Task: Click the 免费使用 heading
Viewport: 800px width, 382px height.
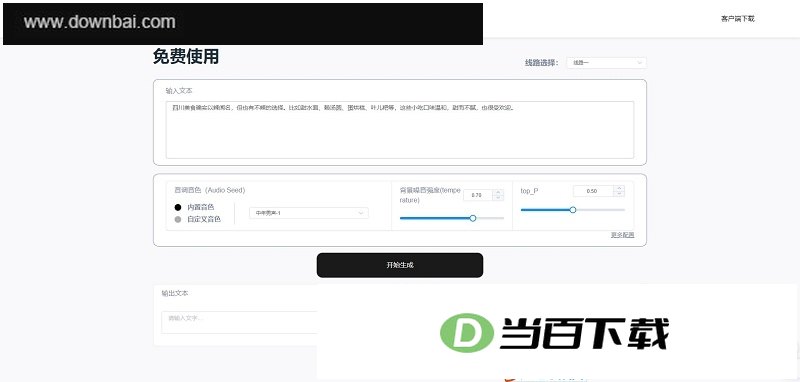Action: click(x=186, y=57)
